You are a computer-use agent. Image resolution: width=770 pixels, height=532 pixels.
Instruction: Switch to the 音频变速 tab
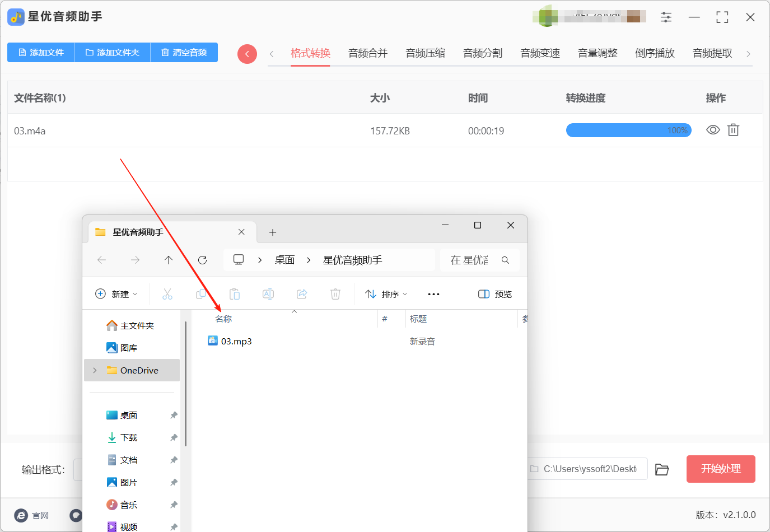(x=540, y=53)
